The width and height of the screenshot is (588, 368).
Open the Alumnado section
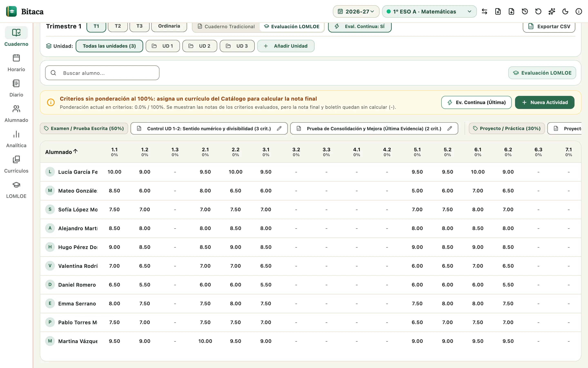[x=16, y=113]
